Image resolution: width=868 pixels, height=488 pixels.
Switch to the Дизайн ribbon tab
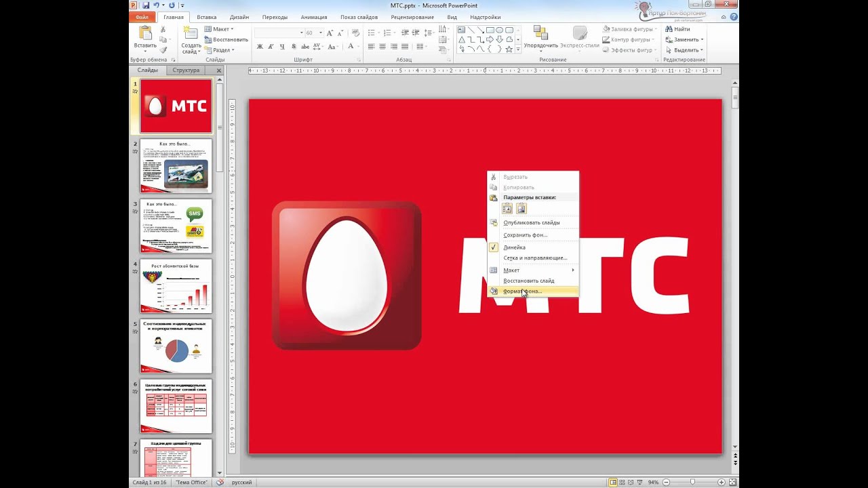coord(239,17)
